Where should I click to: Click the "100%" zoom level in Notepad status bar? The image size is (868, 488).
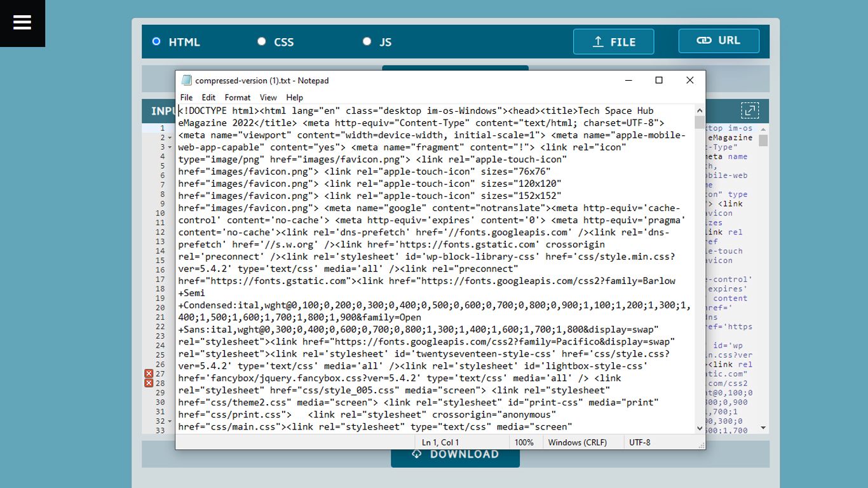tap(524, 442)
